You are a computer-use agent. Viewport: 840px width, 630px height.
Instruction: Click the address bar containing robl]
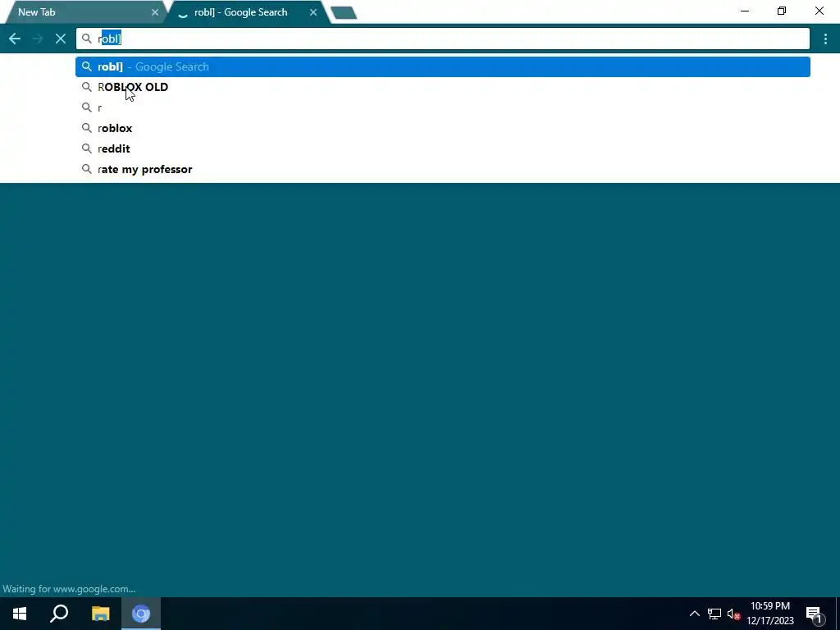442,39
